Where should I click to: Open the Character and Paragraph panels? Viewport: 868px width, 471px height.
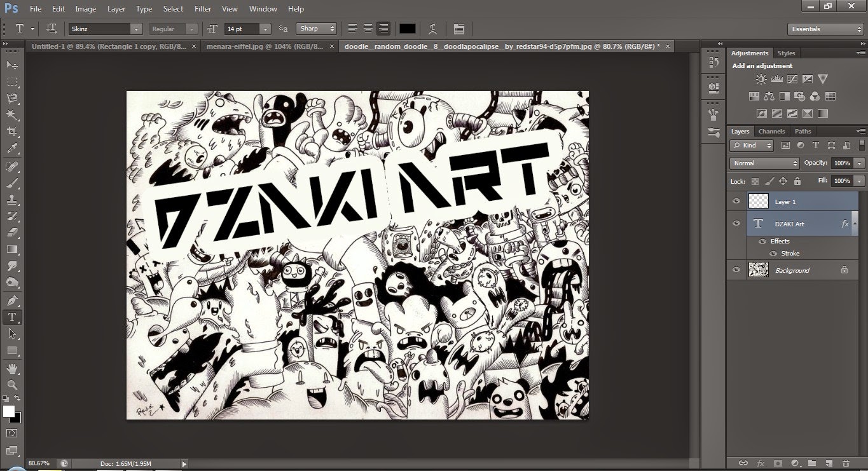(458, 29)
